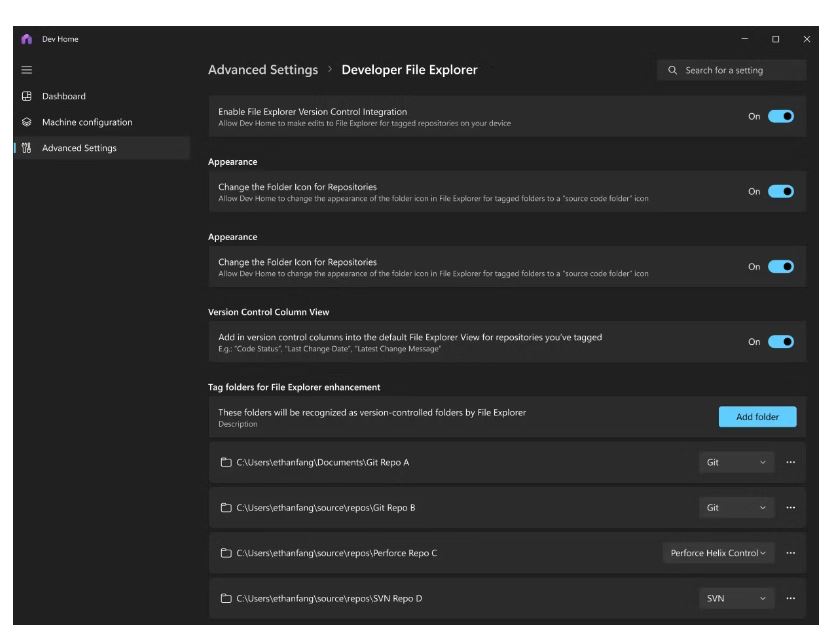The width and height of the screenshot is (834, 643).
Task: Open the hamburger navigation menu
Action: tap(27, 70)
